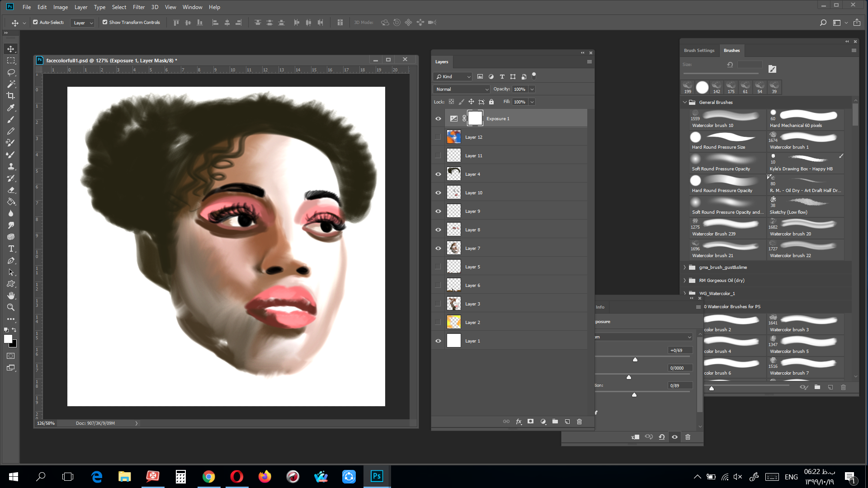Viewport: 868px width, 488px height.
Task: Select the Hand tool
Action: click(x=11, y=296)
